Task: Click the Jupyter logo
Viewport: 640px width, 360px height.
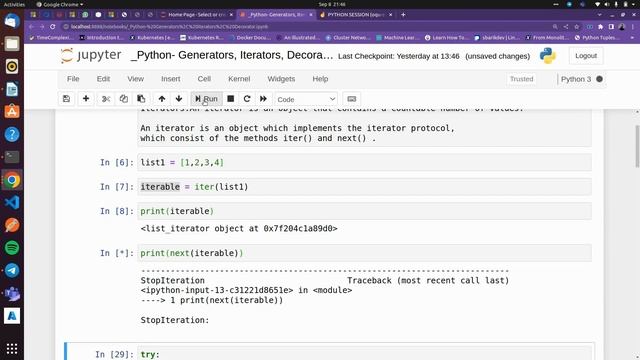Action: tap(91, 55)
